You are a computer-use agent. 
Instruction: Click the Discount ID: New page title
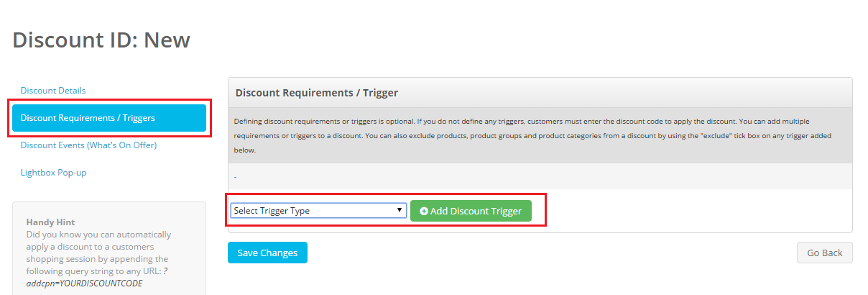click(101, 40)
